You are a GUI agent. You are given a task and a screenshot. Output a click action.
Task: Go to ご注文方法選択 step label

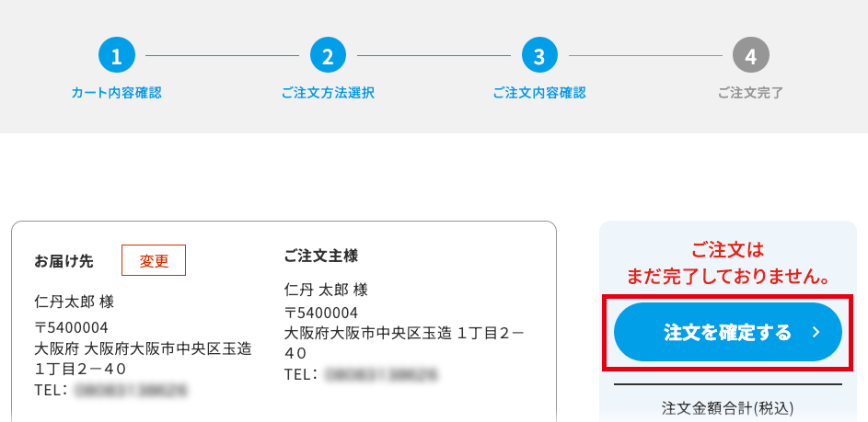[x=328, y=93]
